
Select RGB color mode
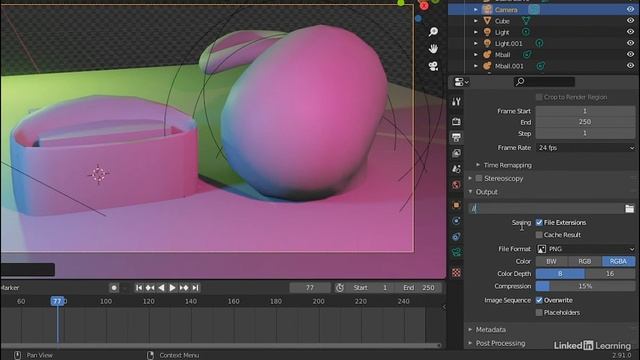(x=584, y=261)
